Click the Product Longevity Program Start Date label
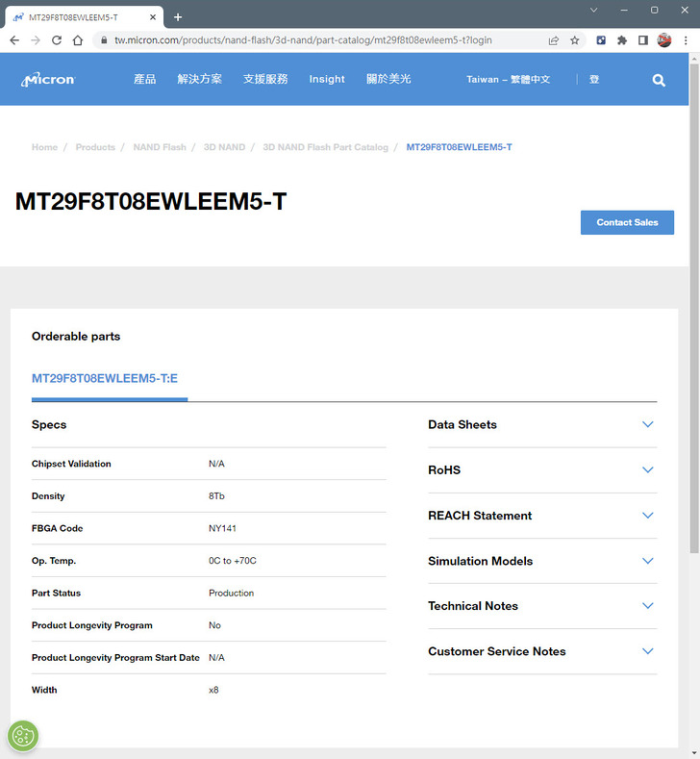Screen dimensions: 700x759 pos(115,658)
